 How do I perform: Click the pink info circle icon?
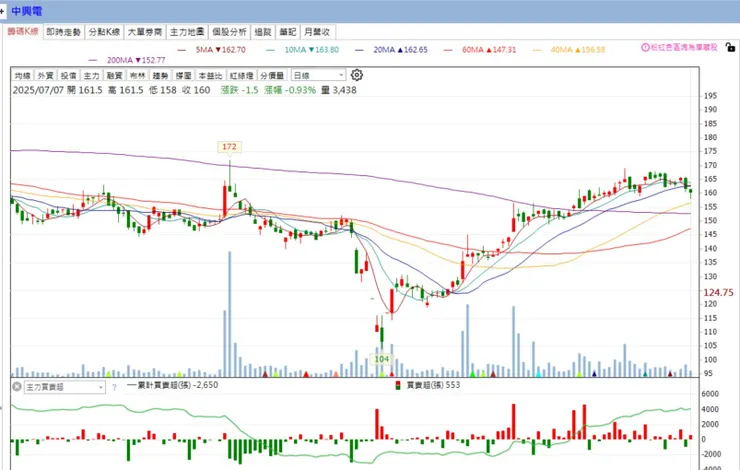click(645, 48)
